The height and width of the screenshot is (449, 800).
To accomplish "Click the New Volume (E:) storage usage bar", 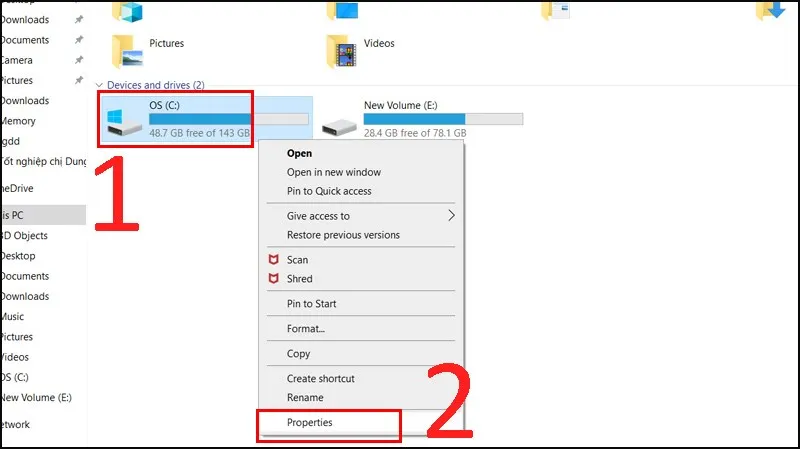I will (443, 119).
